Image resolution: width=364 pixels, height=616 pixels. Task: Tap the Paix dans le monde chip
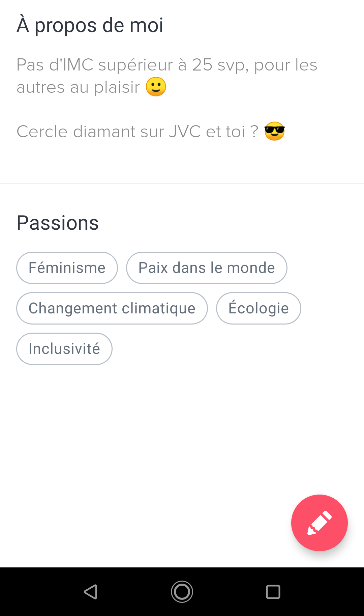tap(207, 268)
